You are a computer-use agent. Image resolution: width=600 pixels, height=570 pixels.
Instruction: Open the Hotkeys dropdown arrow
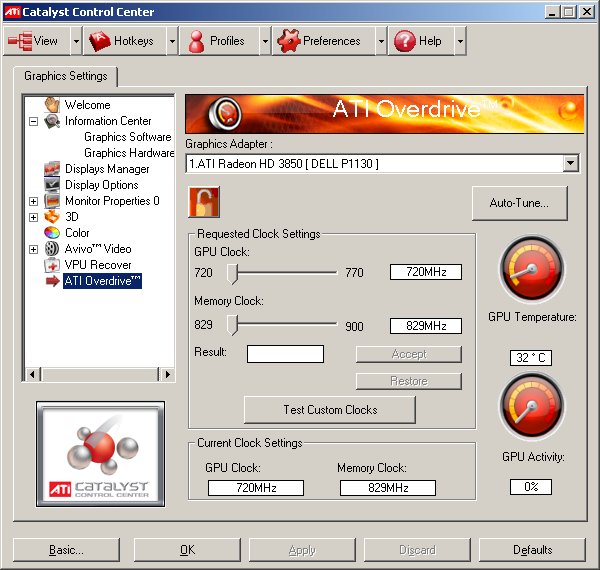pos(173,41)
